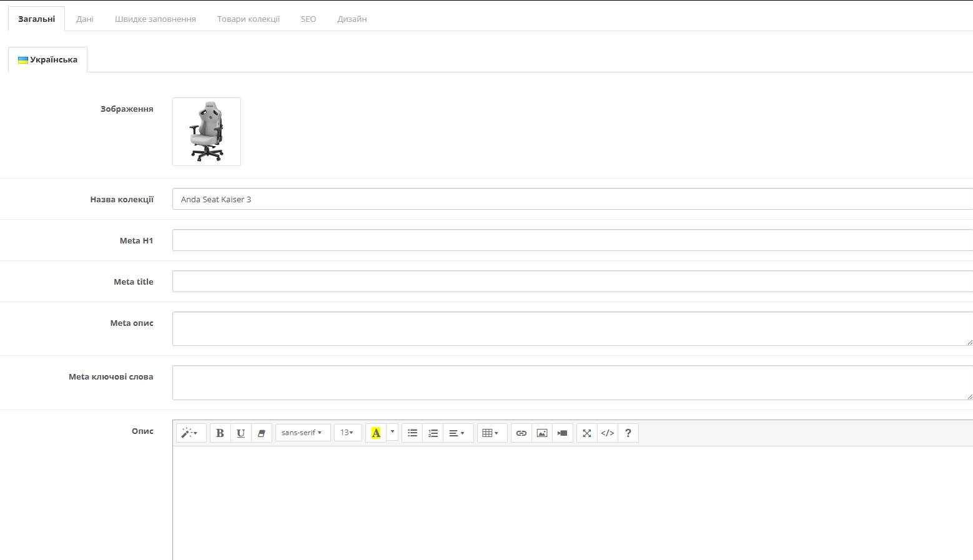
Task: Click the eraser remove-format icon
Action: click(262, 433)
